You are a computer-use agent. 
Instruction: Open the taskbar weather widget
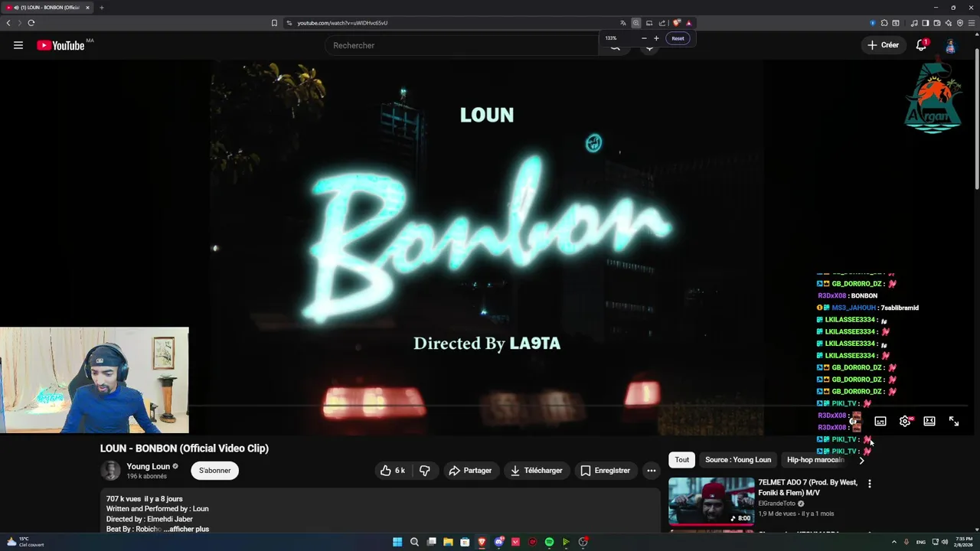27,542
